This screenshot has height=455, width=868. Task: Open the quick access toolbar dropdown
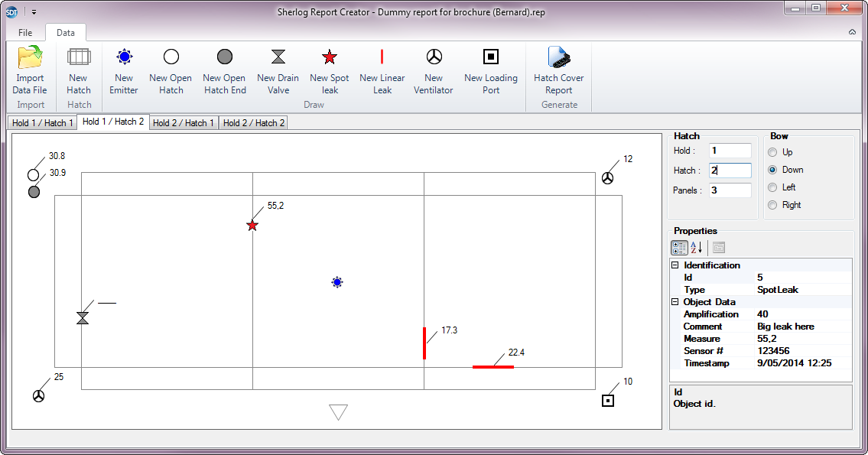[x=34, y=12]
